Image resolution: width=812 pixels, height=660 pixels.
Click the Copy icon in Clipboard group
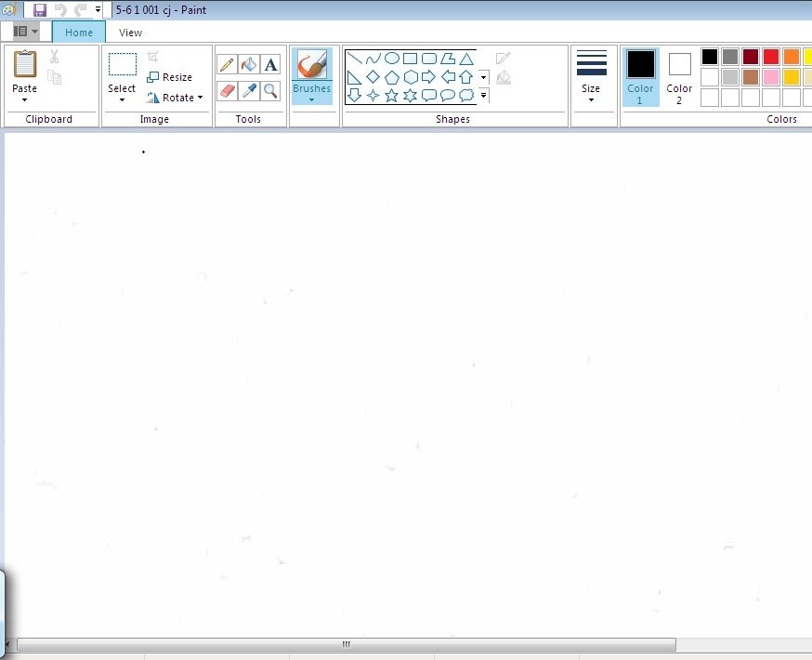click(55, 77)
